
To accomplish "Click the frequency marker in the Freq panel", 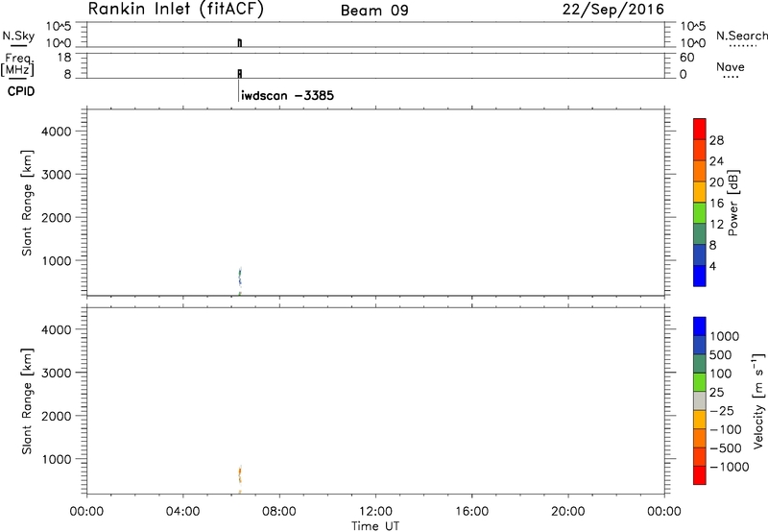I will point(239,74).
